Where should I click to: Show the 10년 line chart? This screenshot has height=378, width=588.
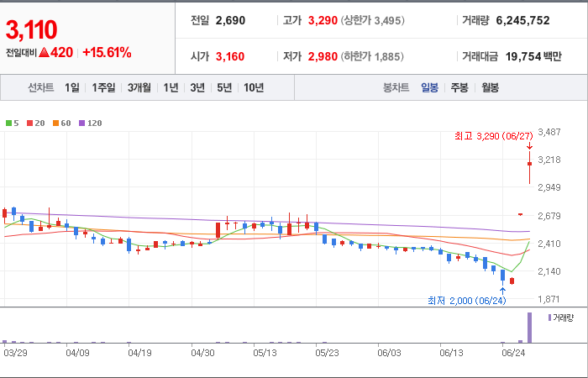coord(254,87)
